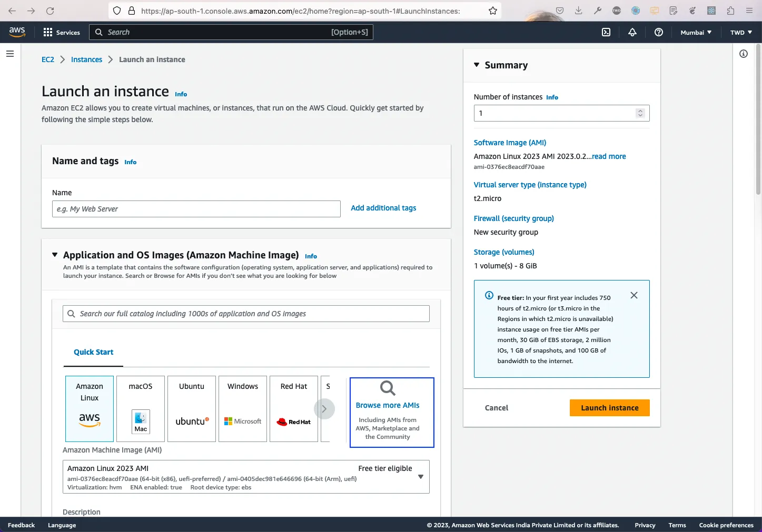Go forward with browser forward arrow

tap(31, 11)
